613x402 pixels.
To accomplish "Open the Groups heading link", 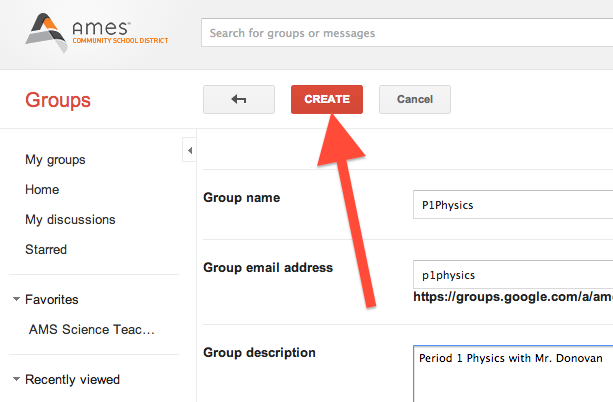I will click(58, 100).
